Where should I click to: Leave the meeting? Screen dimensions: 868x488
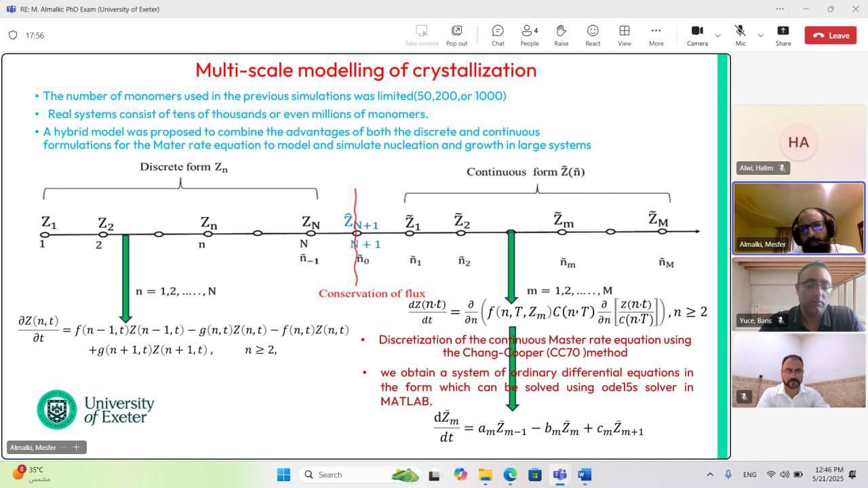click(x=831, y=35)
